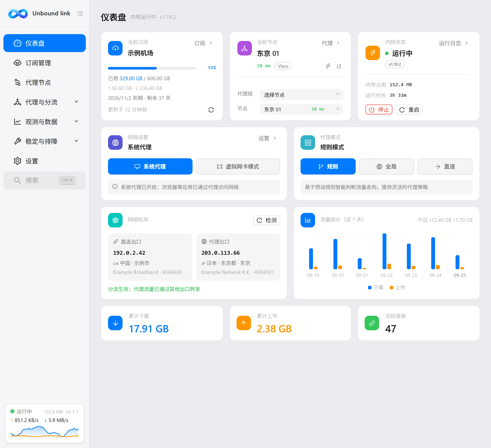Open the 设置 link on network settings card

point(267,138)
